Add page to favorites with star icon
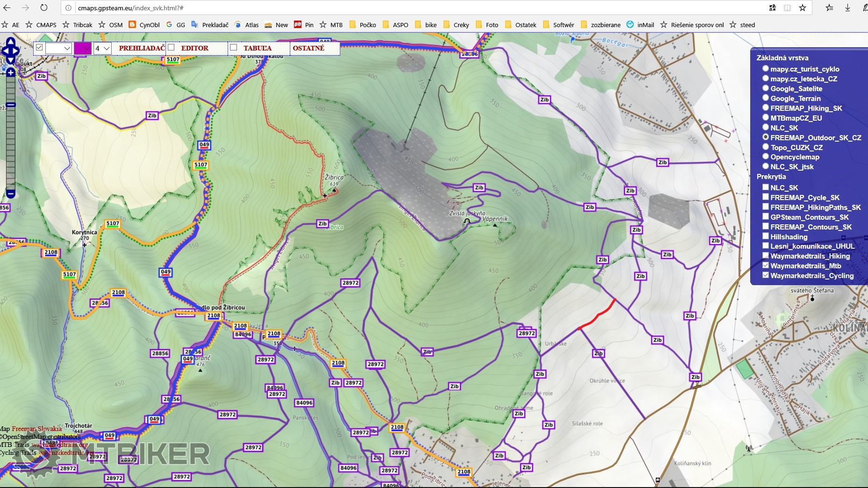 [803, 8]
